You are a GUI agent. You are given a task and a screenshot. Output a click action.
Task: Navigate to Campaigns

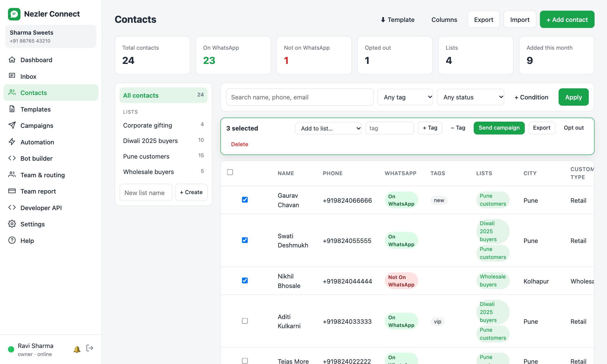(x=51, y=125)
